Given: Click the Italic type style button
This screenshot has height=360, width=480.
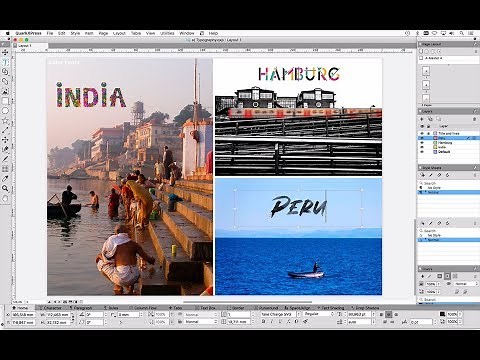Looking at the screenshot, I should tap(272, 322).
